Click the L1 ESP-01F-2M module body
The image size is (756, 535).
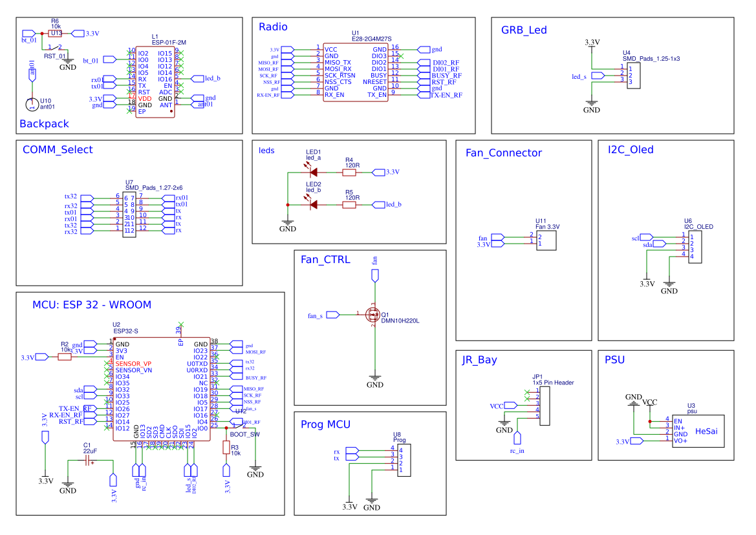point(155,81)
